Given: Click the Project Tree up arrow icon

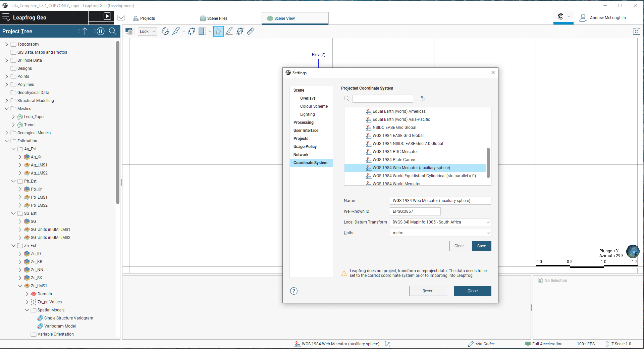Looking at the screenshot, I should [85, 31].
